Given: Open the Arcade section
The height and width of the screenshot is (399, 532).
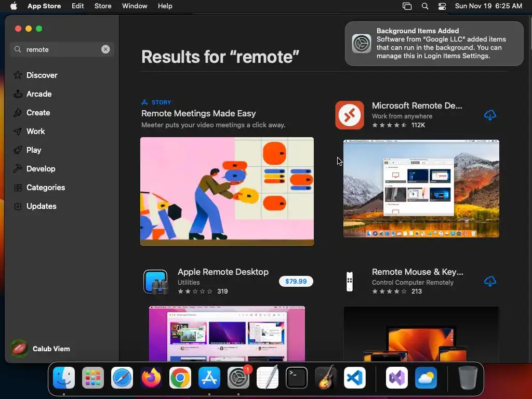Looking at the screenshot, I should click(39, 94).
